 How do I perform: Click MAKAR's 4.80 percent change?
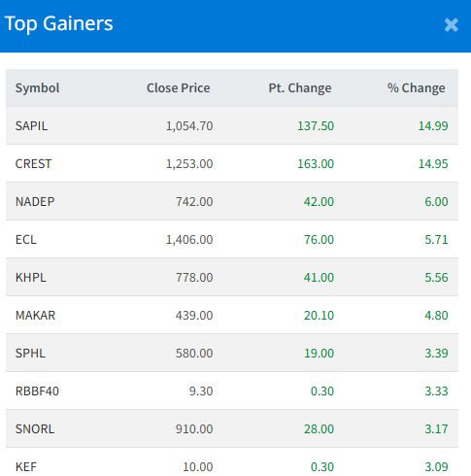click(436, 315)
